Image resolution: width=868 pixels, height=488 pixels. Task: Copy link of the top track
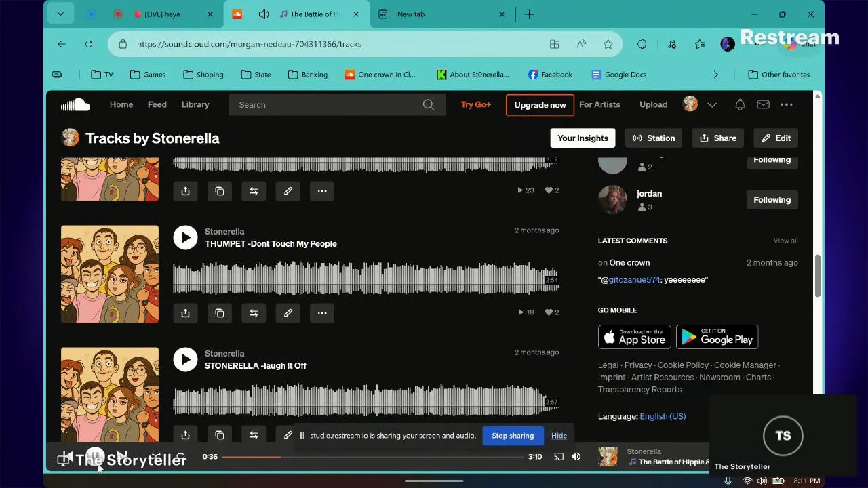(220, 191)
